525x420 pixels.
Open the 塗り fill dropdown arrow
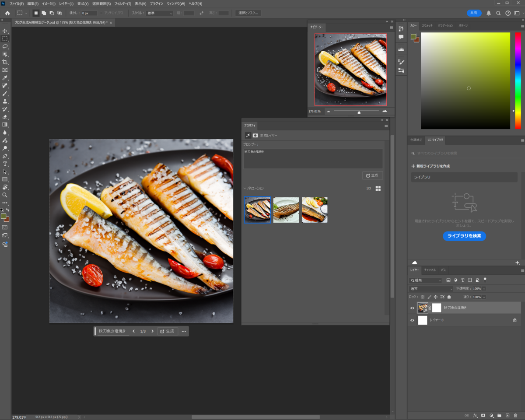483,297
